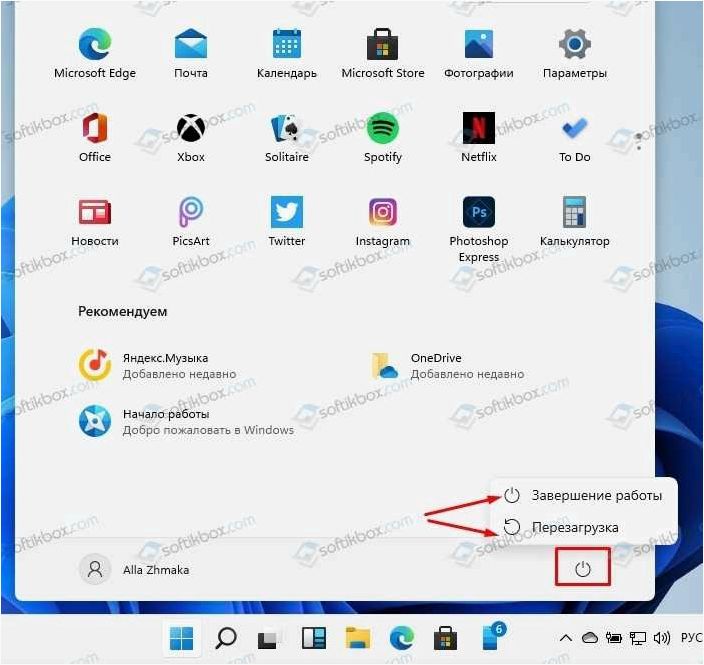704x665 pixels.
Task: Open Microsoft Edge from pinned apps
Action: pos(95,53)
